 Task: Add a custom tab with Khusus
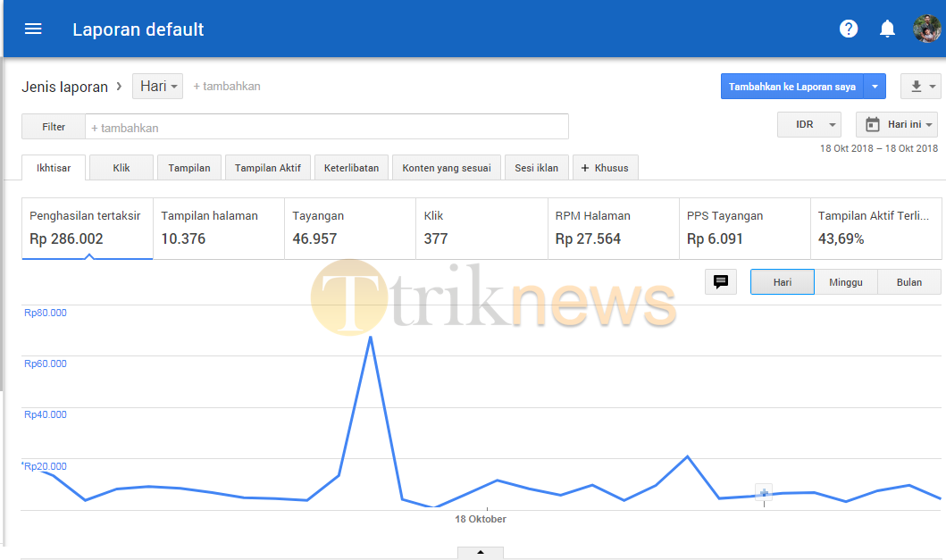pos(605,168)
